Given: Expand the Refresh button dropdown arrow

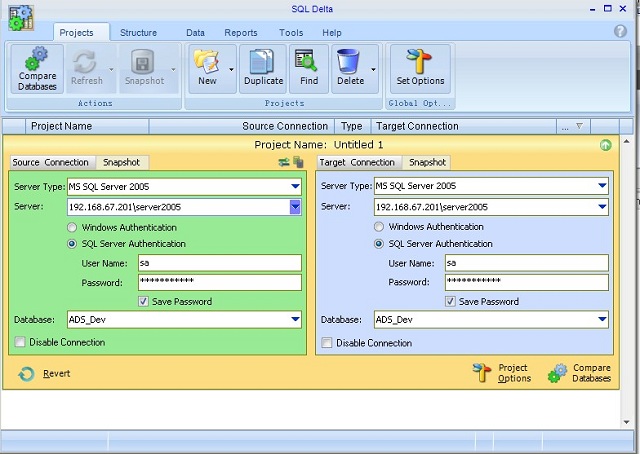Looking at the screenshot, I should coord(111,69).
